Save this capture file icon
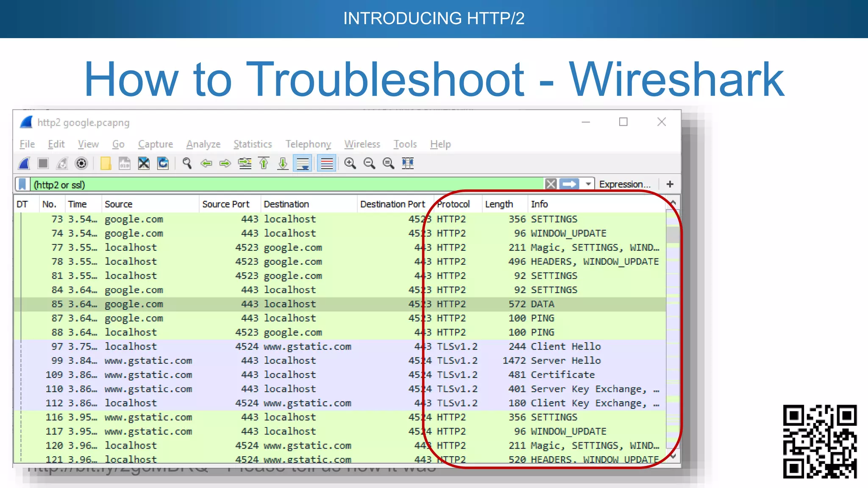 coord(125,164)
